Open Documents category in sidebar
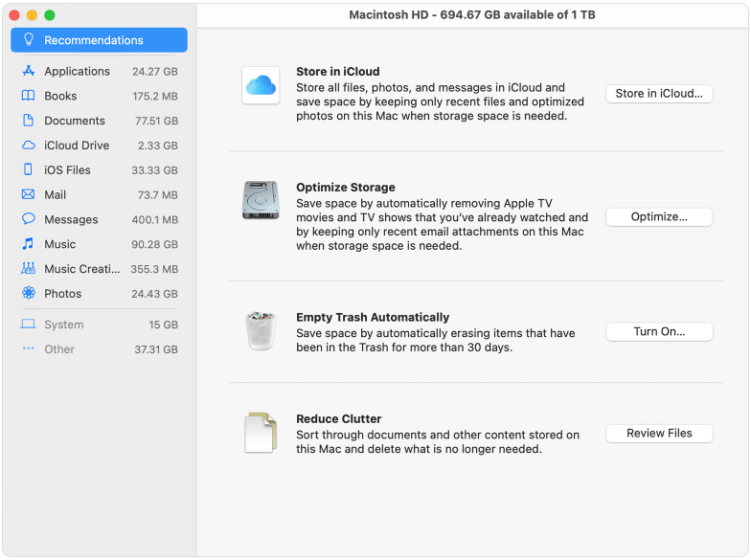 coord(75,121)
